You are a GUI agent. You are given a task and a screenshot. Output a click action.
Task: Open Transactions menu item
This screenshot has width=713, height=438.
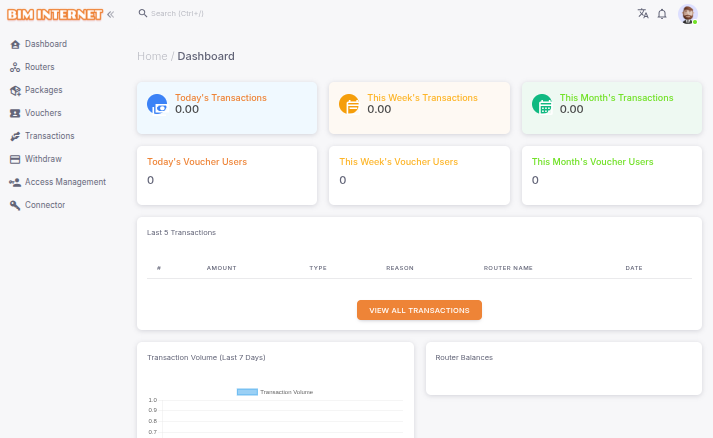49,136
